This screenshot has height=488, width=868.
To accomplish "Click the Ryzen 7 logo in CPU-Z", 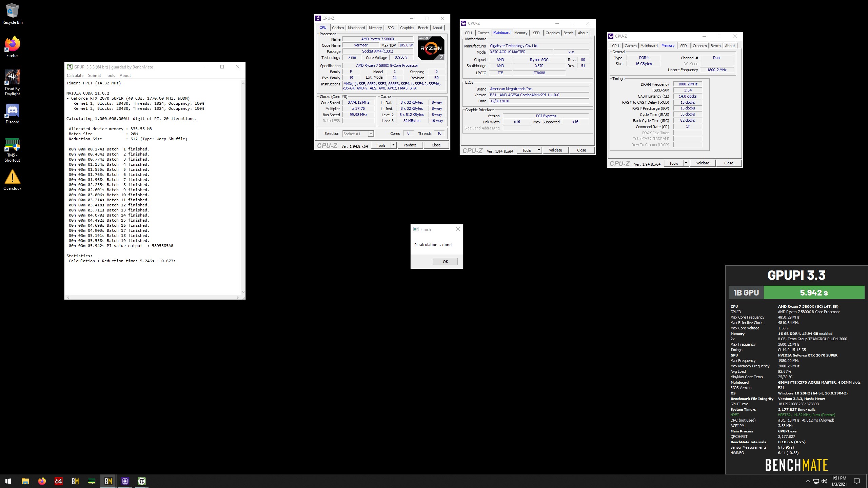I will [431, 48].
